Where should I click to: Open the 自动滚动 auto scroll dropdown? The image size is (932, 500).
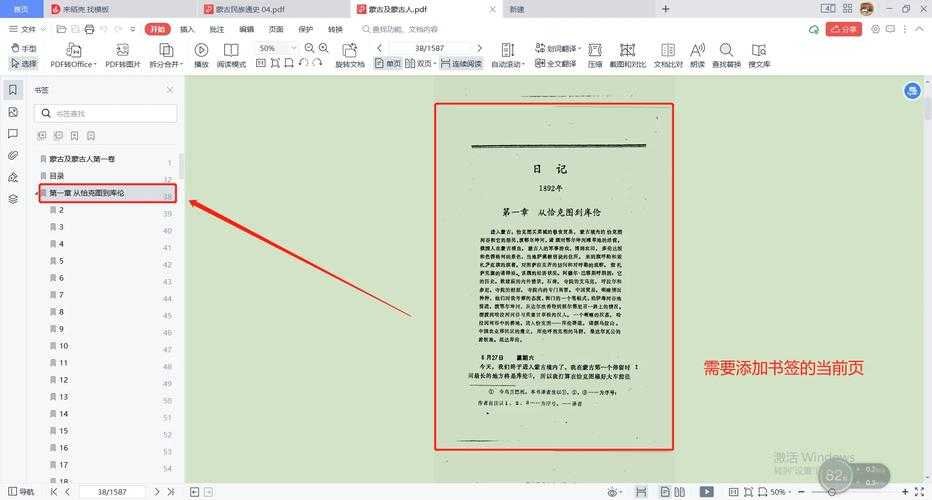click(x=508, y=56)
